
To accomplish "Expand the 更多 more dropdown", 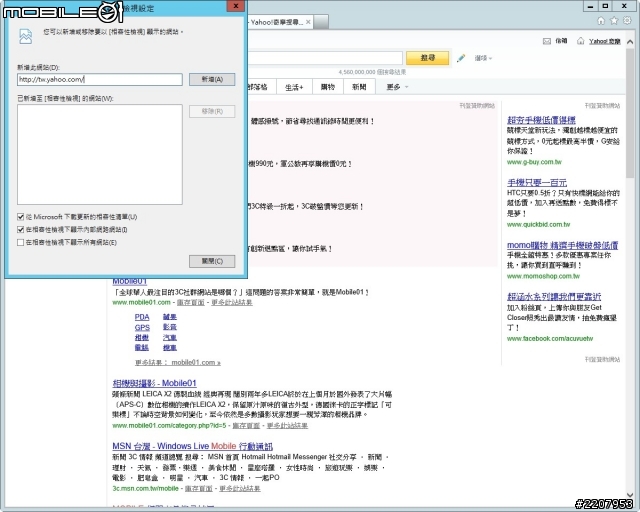I will (x=397, y=87).
